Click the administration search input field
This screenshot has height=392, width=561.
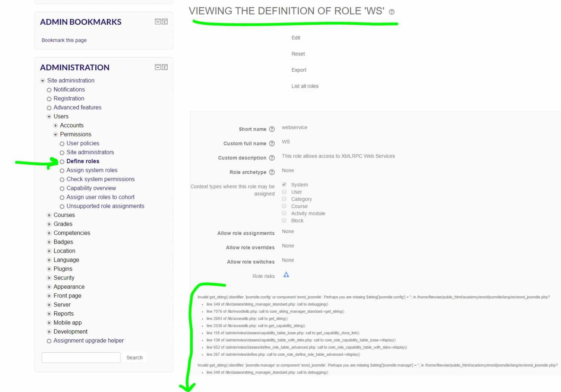(81, 358)
